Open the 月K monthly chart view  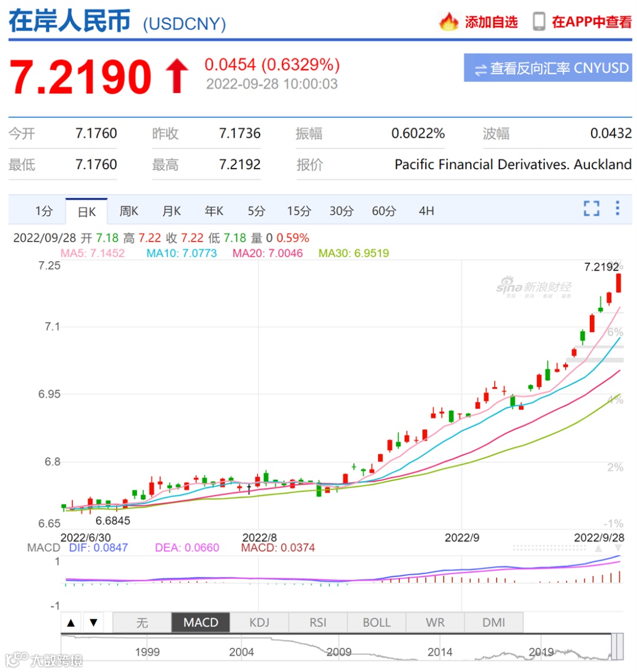pyautogui.click(x=171, y=210)
